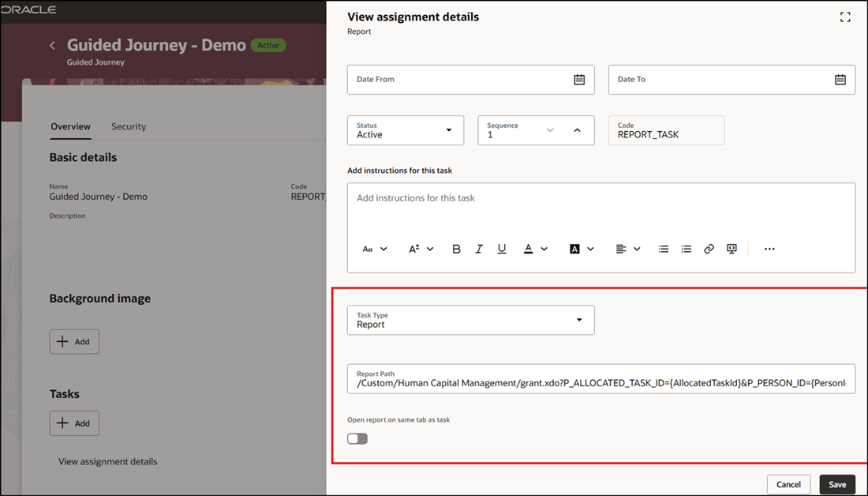Add a background image
Screen dimensions: 868x496
pyautogui.click(x=73, y=341)
